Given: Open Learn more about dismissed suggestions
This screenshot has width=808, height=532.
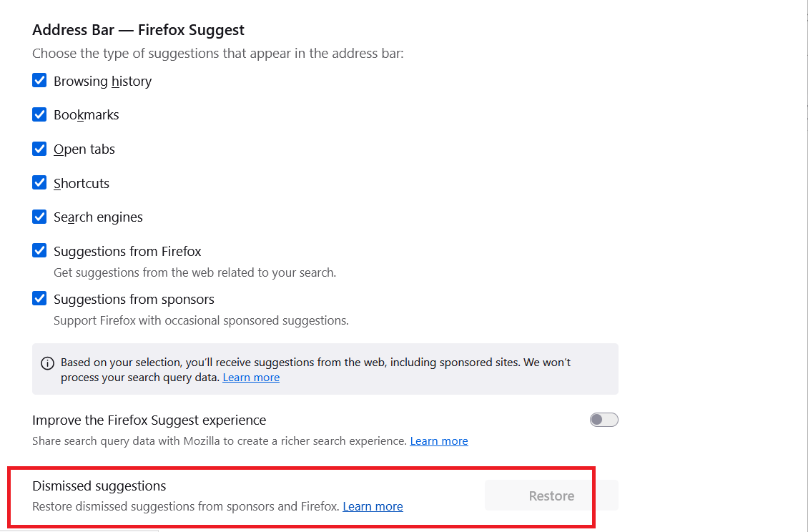Looking at the screenshot, I should point(373,506).
